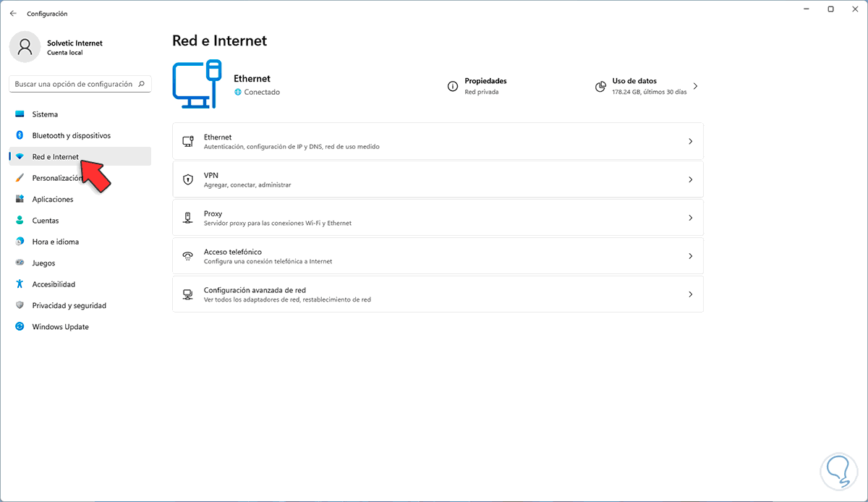This screenshot has width=868, height=502.
Task: Click the Windows Update refresh icon
Action: pyautogui.click(x=20, y=327)
